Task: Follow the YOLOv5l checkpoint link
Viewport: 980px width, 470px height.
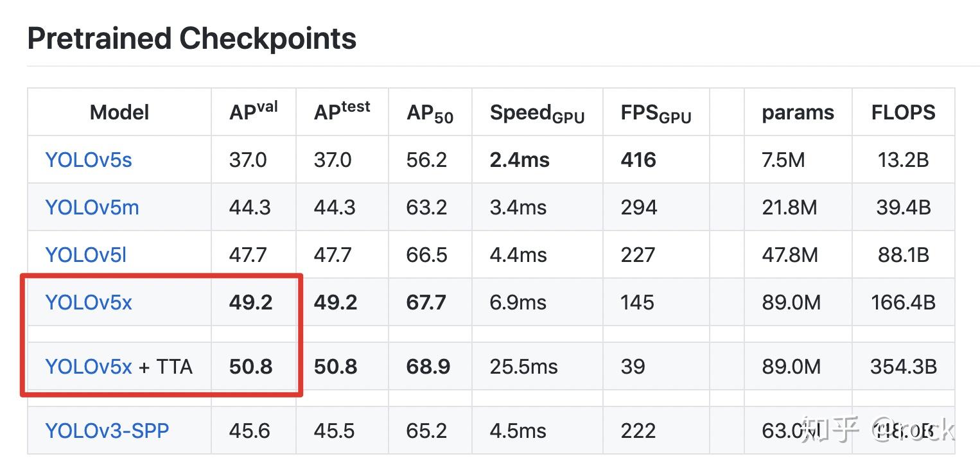Action: 85,254
